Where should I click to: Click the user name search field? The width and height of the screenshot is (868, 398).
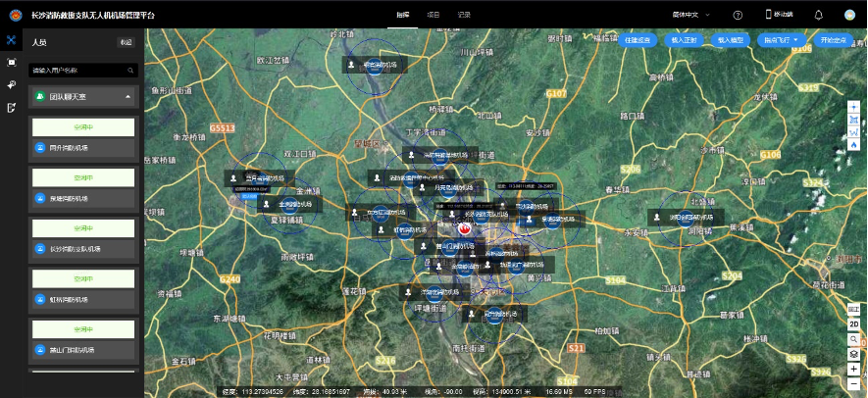(78, 71)
